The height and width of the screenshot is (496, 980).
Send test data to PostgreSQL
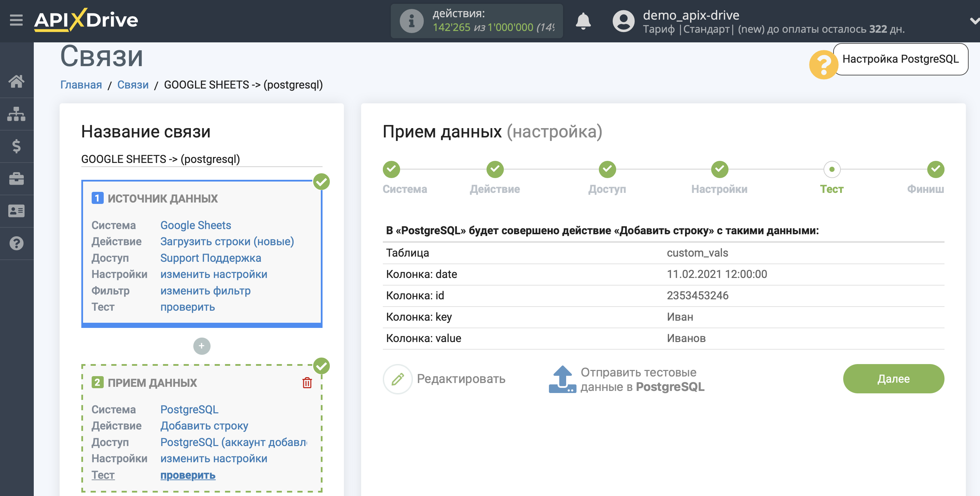(642, 380)
